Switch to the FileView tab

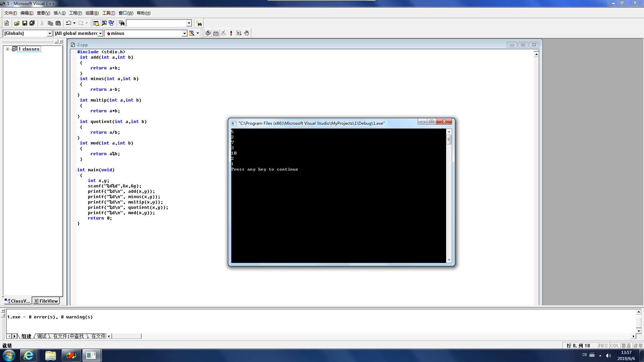click(x=46, y=301)
